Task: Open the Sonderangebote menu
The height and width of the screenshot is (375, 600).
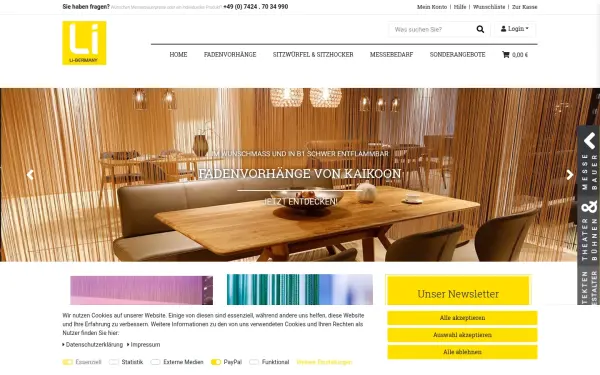Action: (x=457, y=55)
